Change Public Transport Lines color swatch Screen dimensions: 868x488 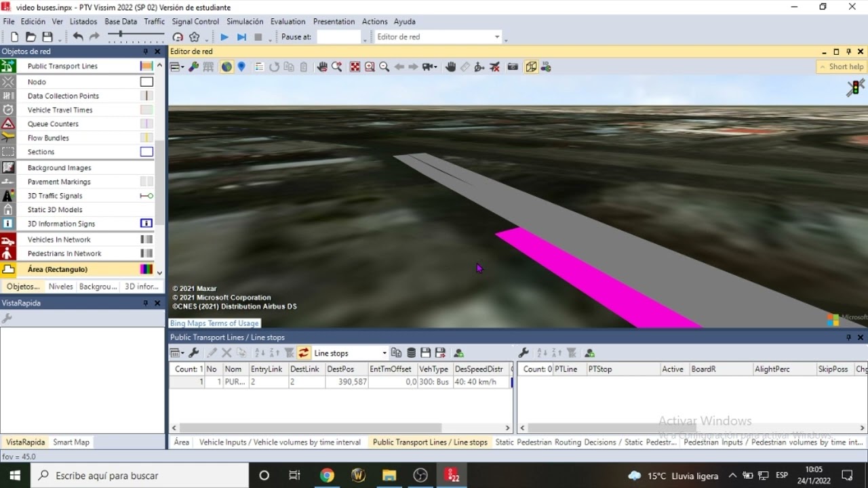[146, 66]
